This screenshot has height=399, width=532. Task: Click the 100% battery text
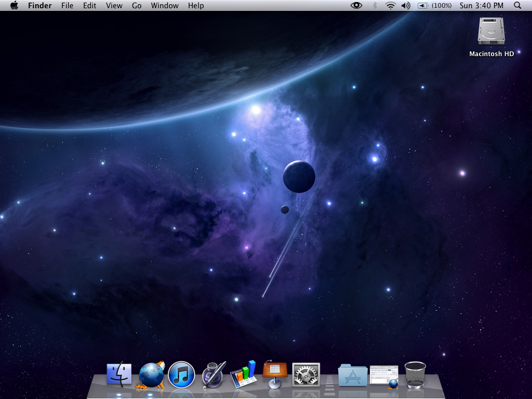pos(442,5)
